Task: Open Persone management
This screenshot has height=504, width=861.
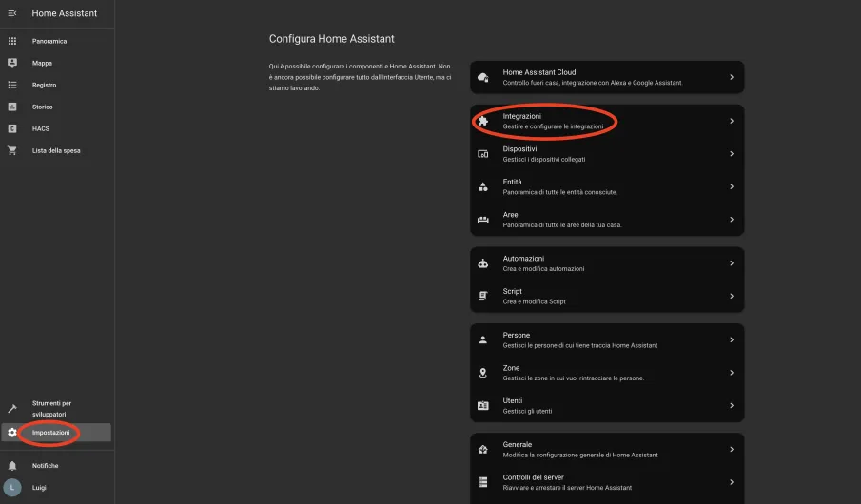Action: coord(607,339)
